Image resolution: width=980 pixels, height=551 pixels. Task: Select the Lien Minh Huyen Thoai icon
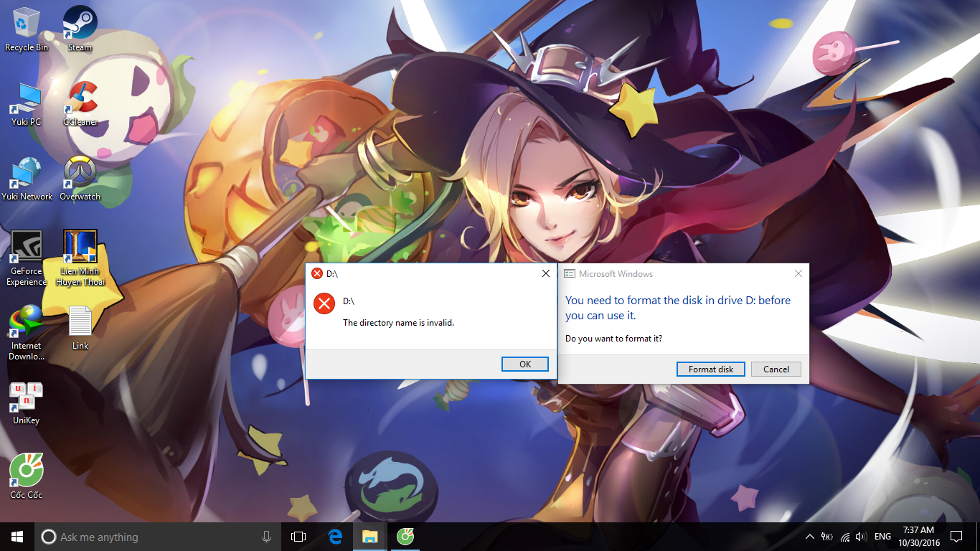point(80,258)
